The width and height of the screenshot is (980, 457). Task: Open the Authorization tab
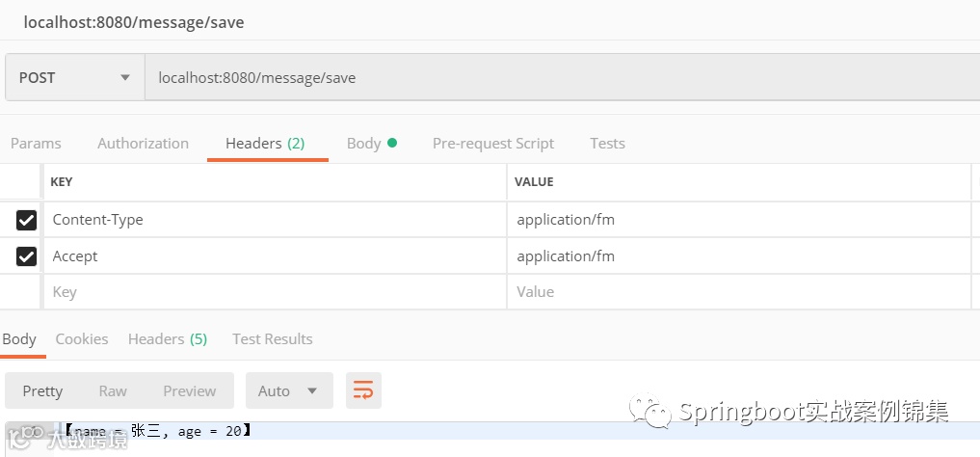point(144,143)
